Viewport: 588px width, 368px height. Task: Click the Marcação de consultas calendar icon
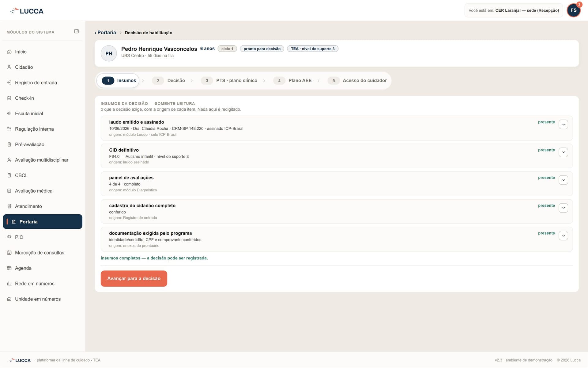tap(9, 253)
